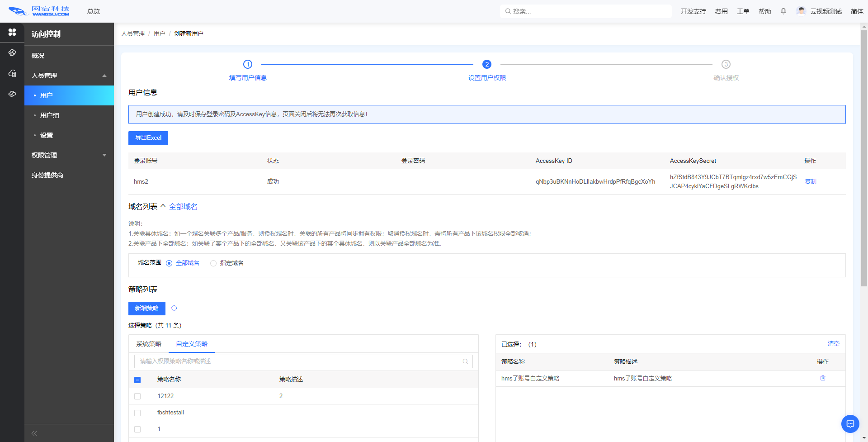The width and height of the screenshot is (868, 442).
Task: Click the 访问控制 sidebar title
Action: tap(46, 34)
